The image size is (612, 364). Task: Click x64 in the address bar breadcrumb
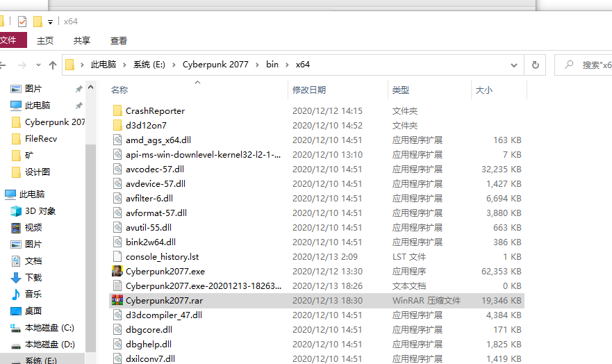[303, 65]
